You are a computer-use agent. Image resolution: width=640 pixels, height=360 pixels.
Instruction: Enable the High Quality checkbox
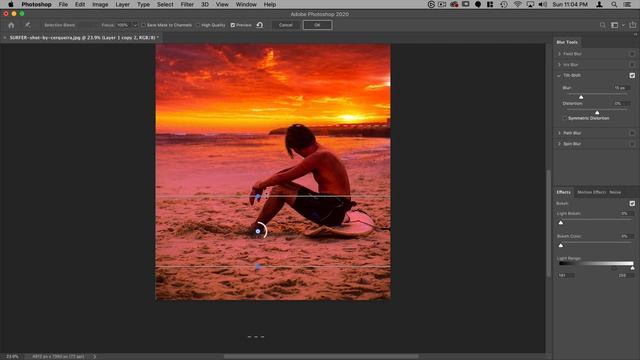(x=198, y=25)
